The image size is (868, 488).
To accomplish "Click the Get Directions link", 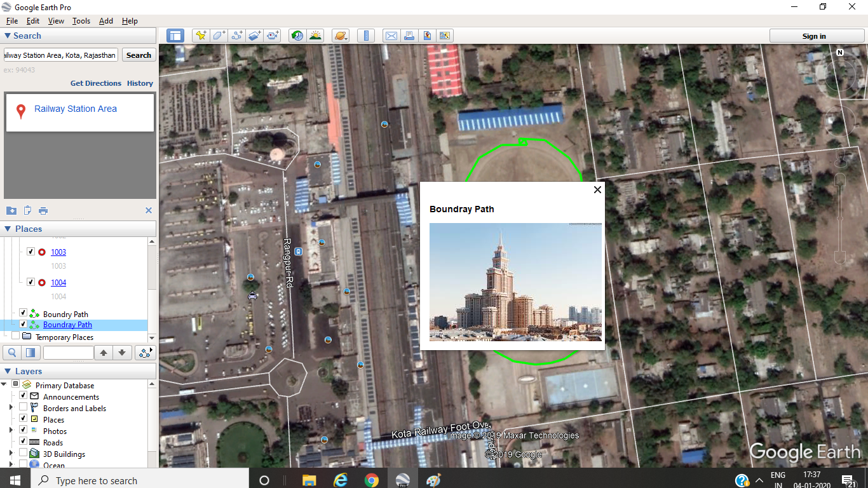I will (x=95, y=83).
